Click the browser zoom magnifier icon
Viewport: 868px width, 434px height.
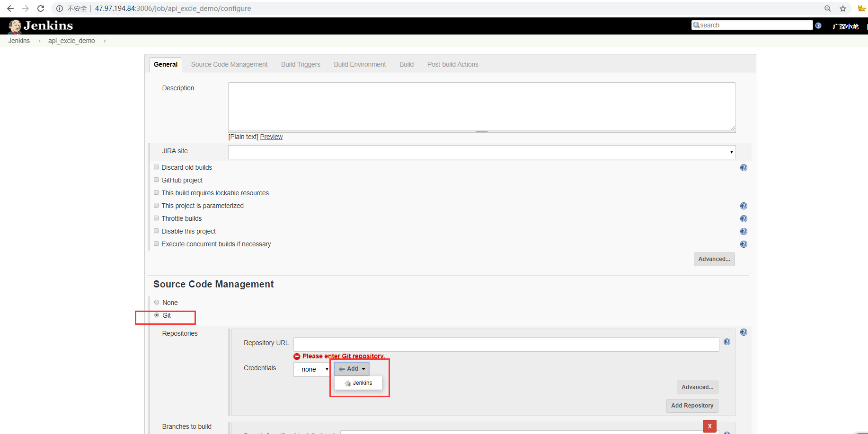828,9
